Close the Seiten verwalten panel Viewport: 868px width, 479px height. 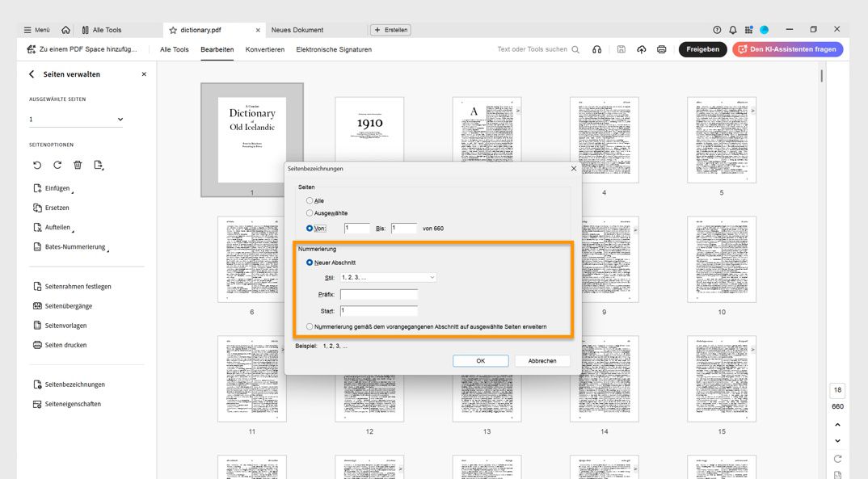click(x=144, y=74)
